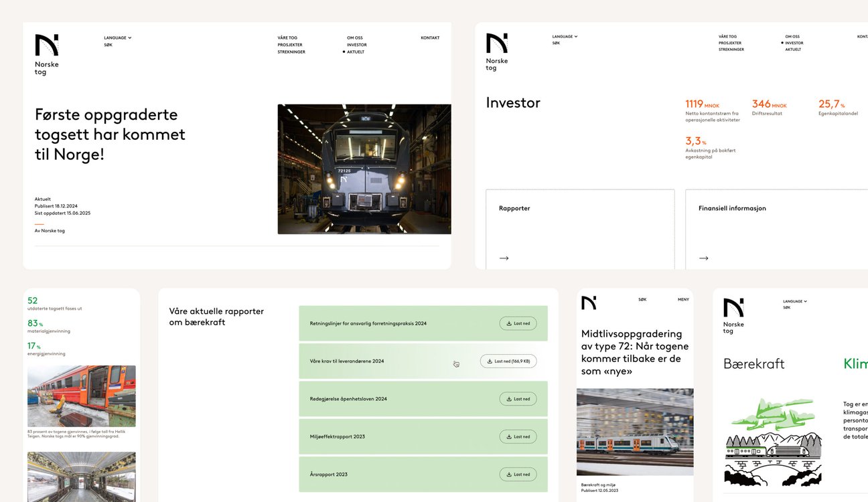Select AKTUELT in the article page navigation
The height and width of the screenshot is (502, 868).
(356, 52)
